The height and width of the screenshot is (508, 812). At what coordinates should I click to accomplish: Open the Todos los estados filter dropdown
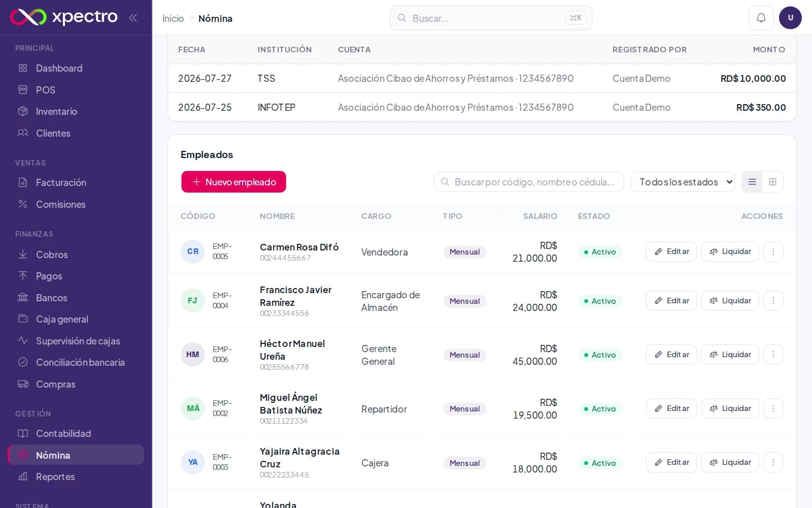click(683, 182)
